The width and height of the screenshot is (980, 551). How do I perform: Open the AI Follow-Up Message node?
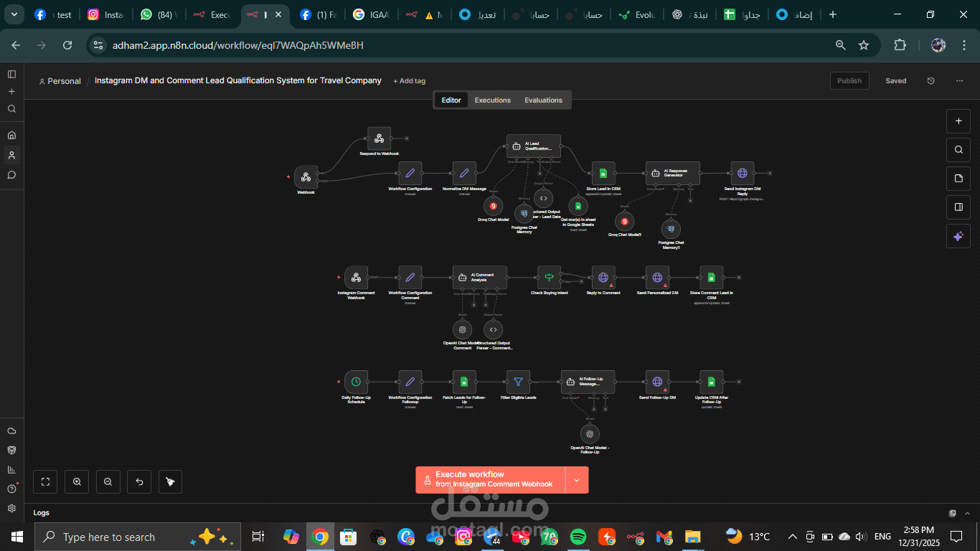pos(588,382)
